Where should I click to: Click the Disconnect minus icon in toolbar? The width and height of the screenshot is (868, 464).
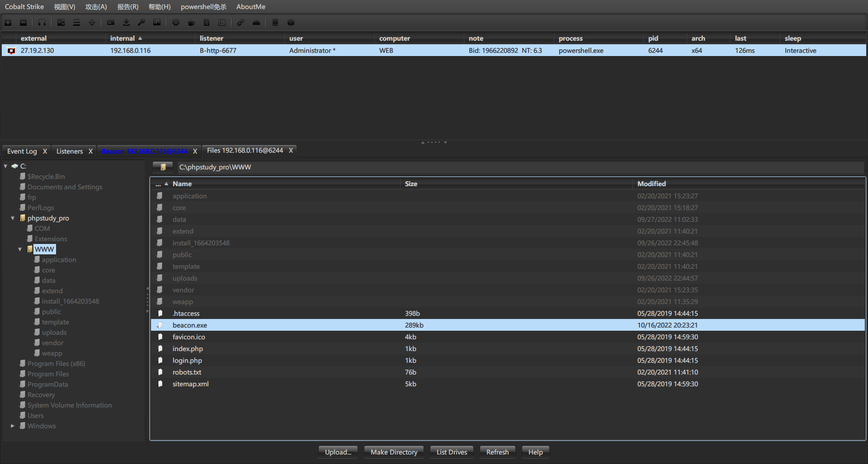[x=24, y=23]
